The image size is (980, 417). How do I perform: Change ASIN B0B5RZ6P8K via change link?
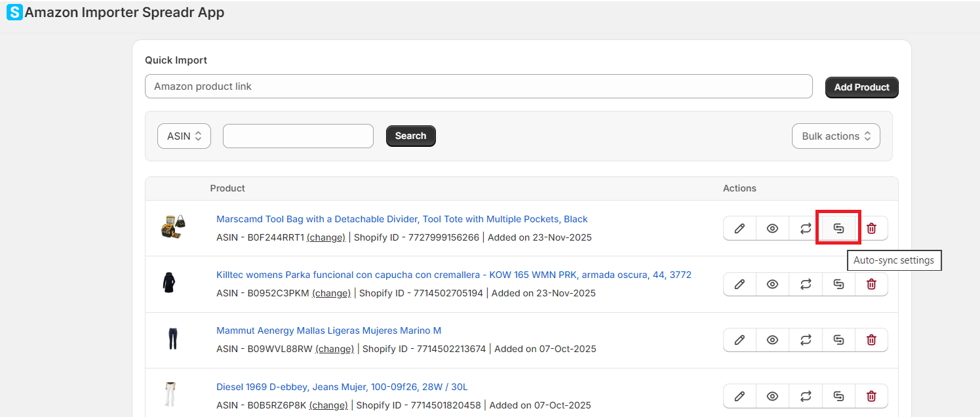[328, 405]
